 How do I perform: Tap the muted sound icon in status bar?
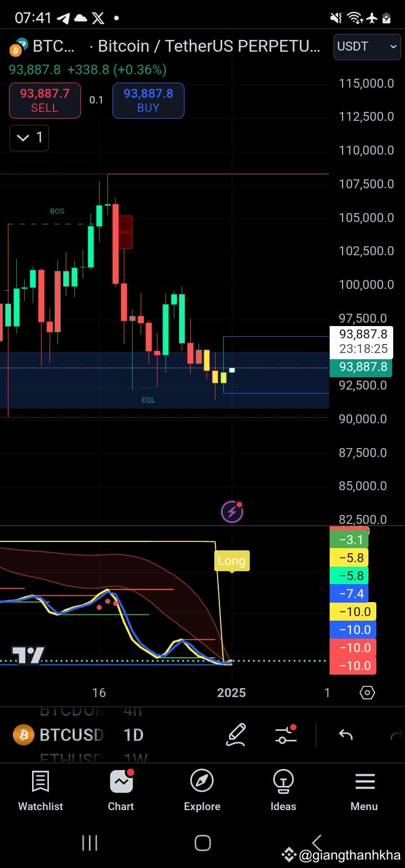(336, 18)
